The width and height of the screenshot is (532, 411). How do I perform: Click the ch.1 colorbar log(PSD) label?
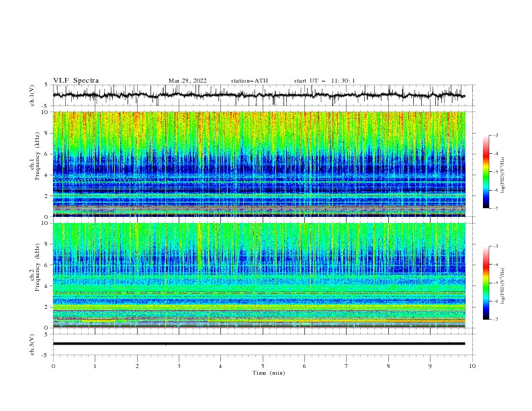[x=503, y=175]
